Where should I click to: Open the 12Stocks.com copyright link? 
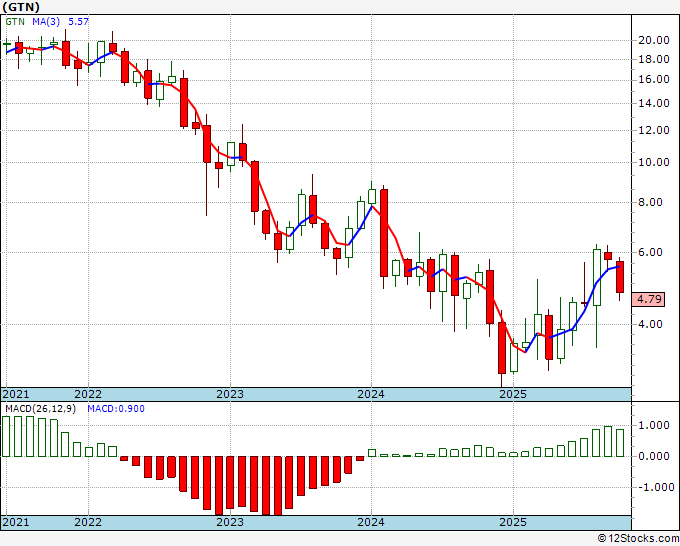tap(638, 539)
